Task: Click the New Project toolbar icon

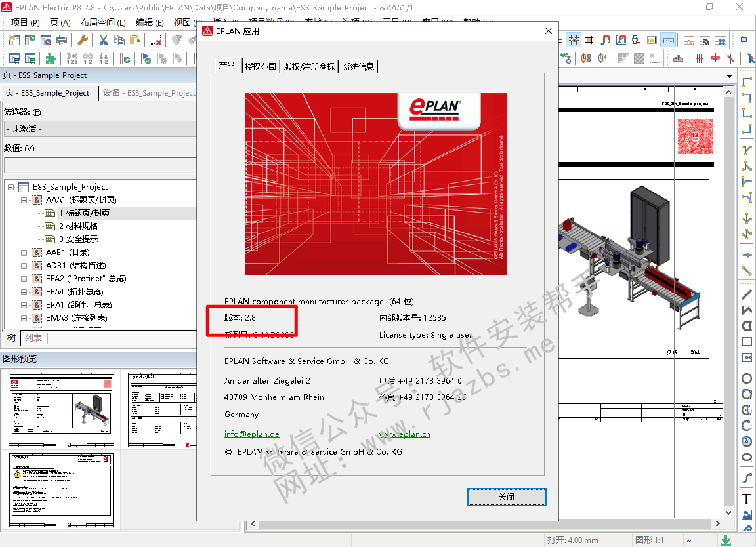Action: 14,40
